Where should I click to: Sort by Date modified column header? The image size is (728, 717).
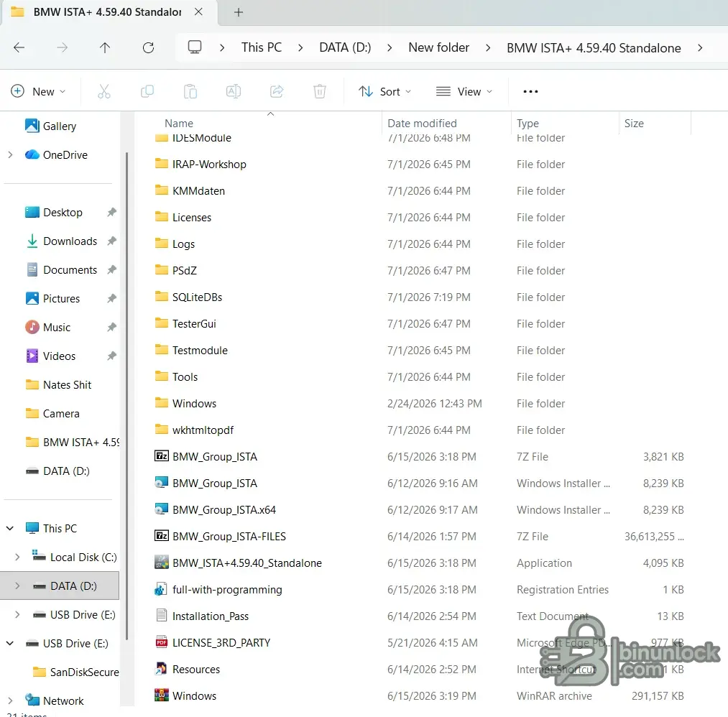[422, 124]
